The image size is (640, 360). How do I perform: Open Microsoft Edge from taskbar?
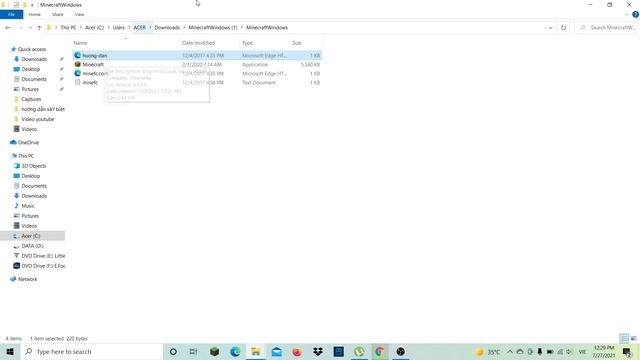pyautogui.click(x=235, y=352)
